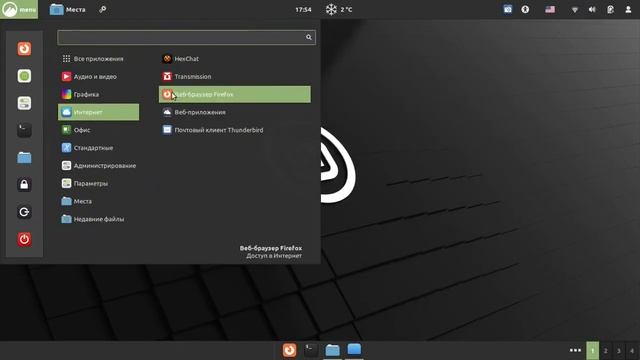Launch Почтовый клиент Thunderbird
The height and width of the screenshot is (360, 640).
point(235,130)
